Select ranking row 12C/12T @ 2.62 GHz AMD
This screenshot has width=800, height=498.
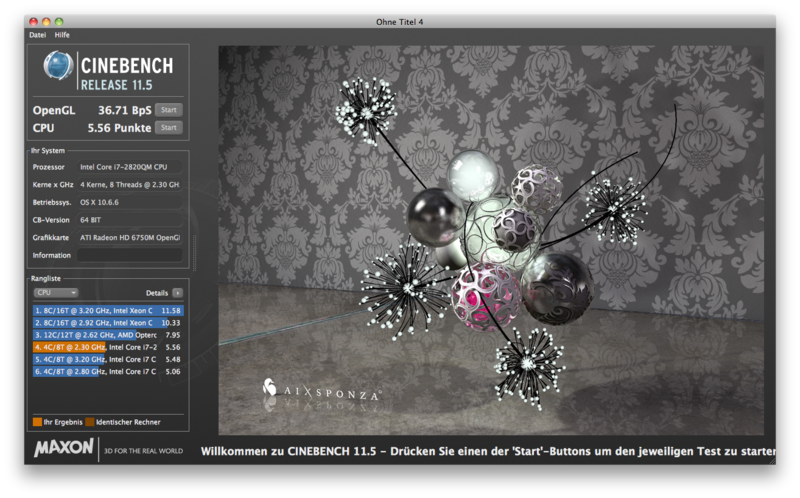click(x=108, y=335)
